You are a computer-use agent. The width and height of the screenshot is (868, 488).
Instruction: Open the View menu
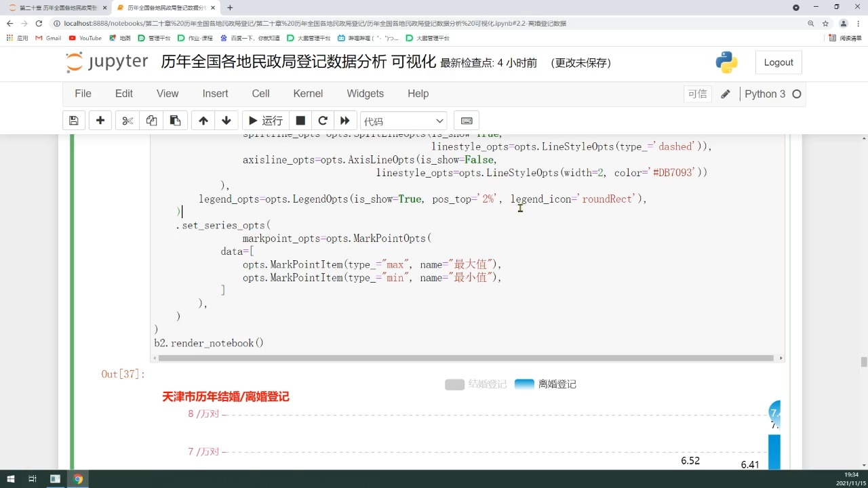pos(167,94)
